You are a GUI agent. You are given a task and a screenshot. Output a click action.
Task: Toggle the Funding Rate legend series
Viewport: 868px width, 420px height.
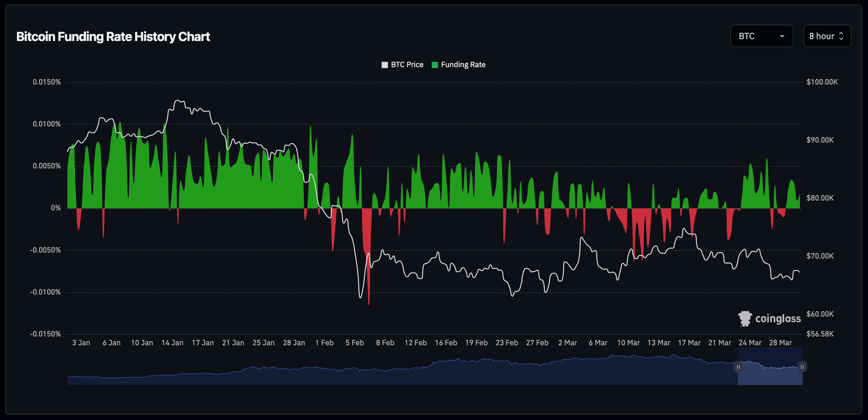(x=463, y=65)
